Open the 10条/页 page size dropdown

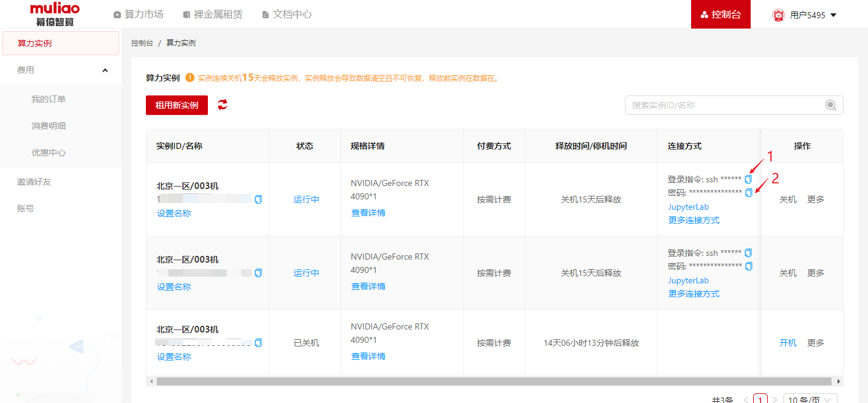[810, 399]
